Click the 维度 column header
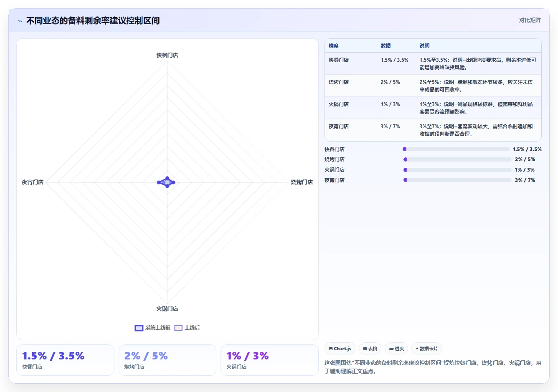The width and height of the screenshot is (558, 392). 334,46
